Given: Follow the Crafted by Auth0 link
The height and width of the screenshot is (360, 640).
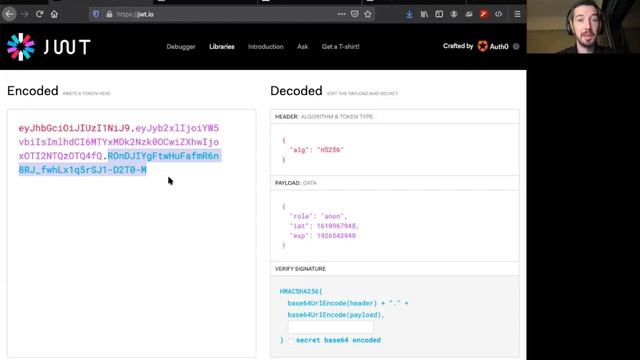Looking at the screenshot, I should tap(476, 46).
